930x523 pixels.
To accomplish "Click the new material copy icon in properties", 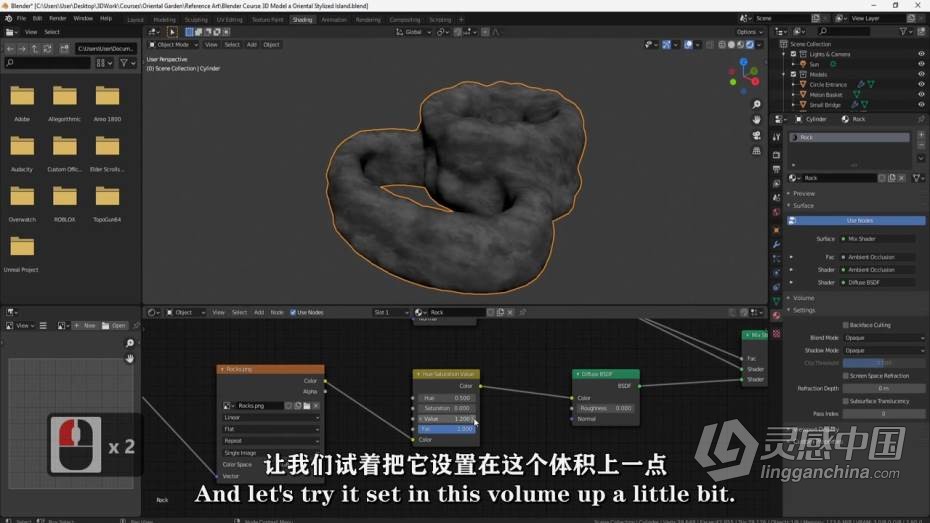I will coord(891,178).
